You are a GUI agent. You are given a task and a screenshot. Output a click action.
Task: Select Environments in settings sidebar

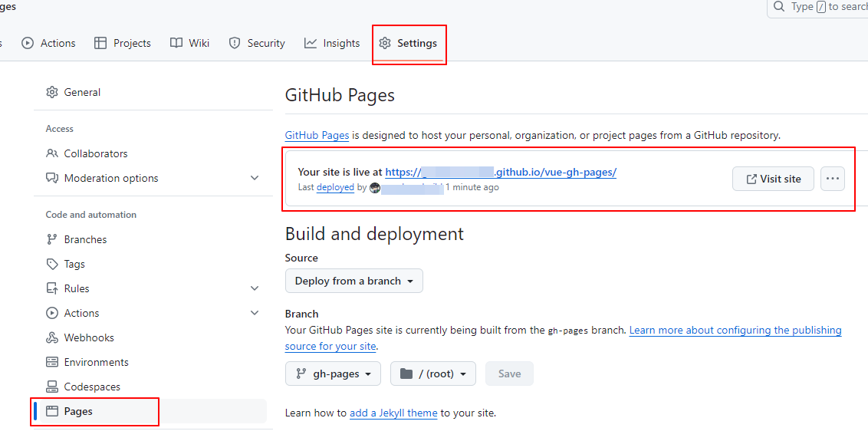[x=150, y=362]
